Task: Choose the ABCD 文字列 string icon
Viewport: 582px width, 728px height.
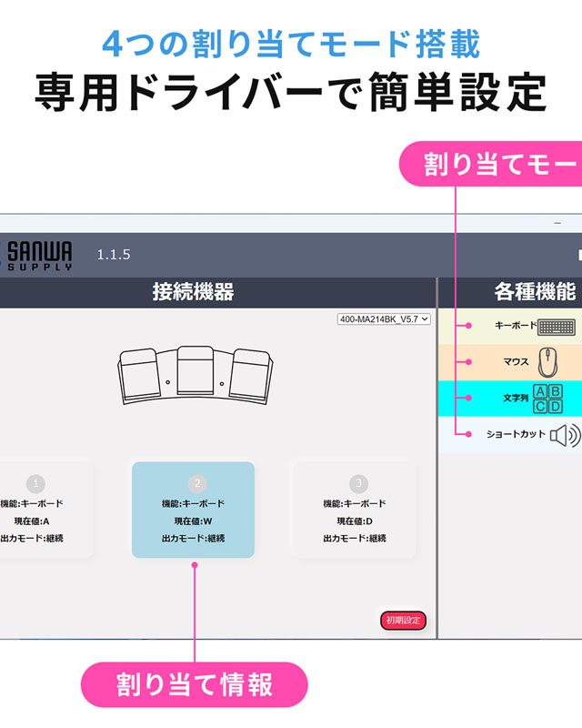Action: point(547,399)
